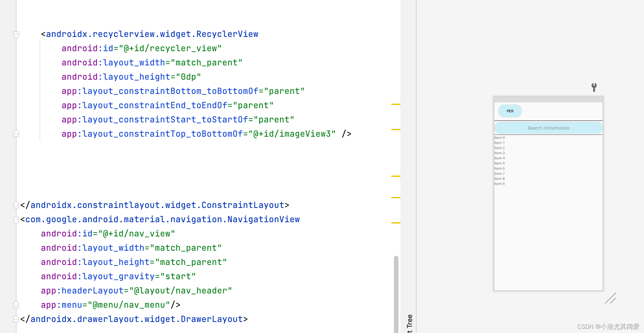Click the resize handle icon below the preview
This screenshot has width=644, height=333.
[x=610, y=298]
